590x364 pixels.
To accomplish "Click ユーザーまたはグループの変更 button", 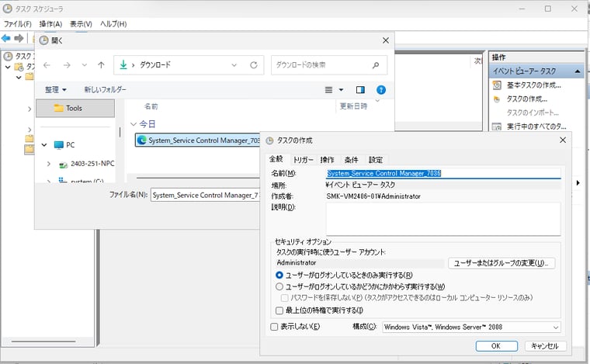I will (x=501, y=263).
